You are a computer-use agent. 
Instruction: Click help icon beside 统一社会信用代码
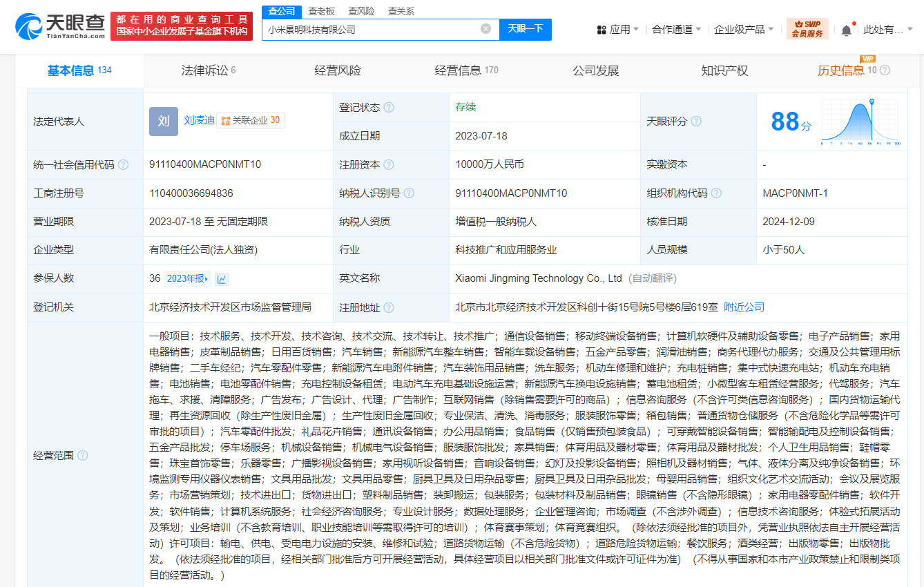click(x=124, y=165)
